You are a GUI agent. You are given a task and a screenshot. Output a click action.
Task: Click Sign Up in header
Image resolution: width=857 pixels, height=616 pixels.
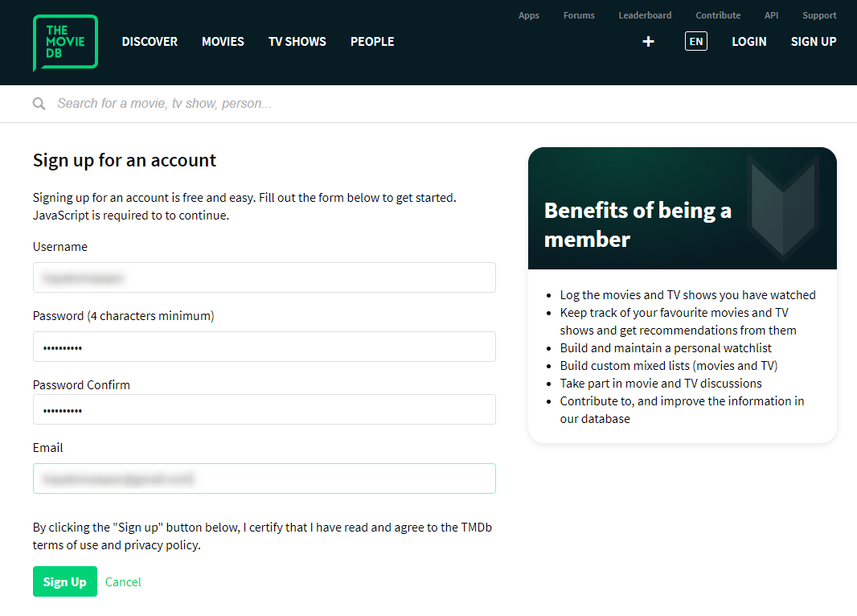pos(814,42)
